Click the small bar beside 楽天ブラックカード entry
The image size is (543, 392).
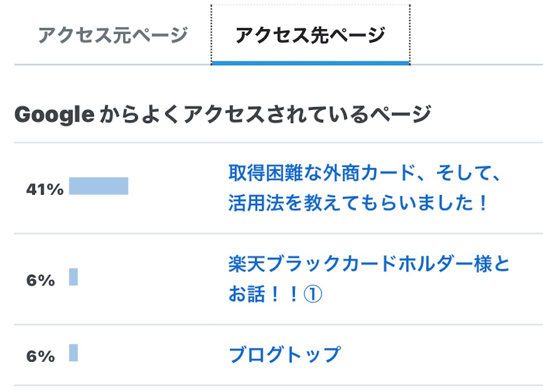pos(73,277)
